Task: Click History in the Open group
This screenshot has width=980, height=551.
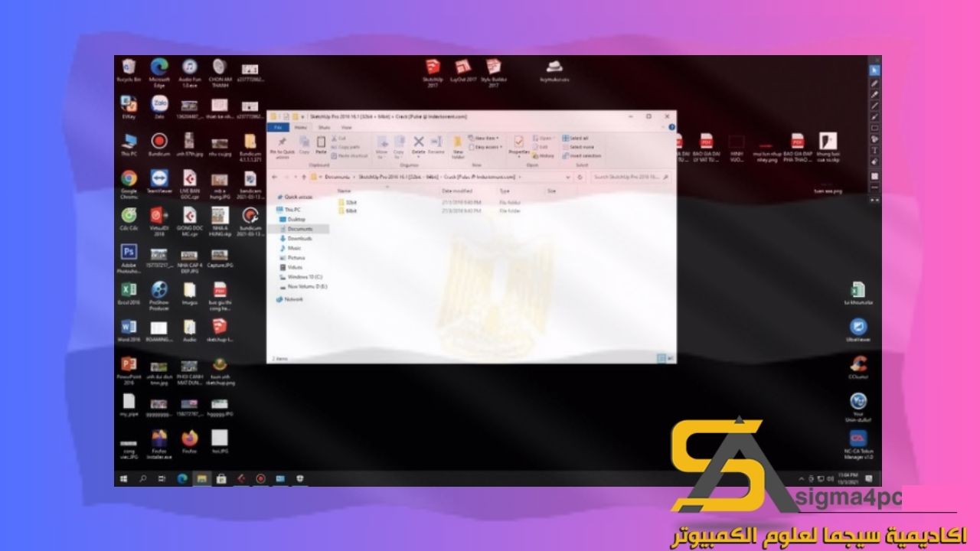Action: (x=543, y=155)
